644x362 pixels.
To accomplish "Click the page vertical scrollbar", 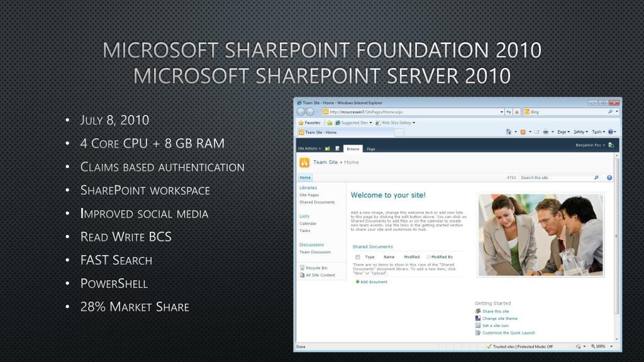I will pyautogui.click(x=616, y=248).
